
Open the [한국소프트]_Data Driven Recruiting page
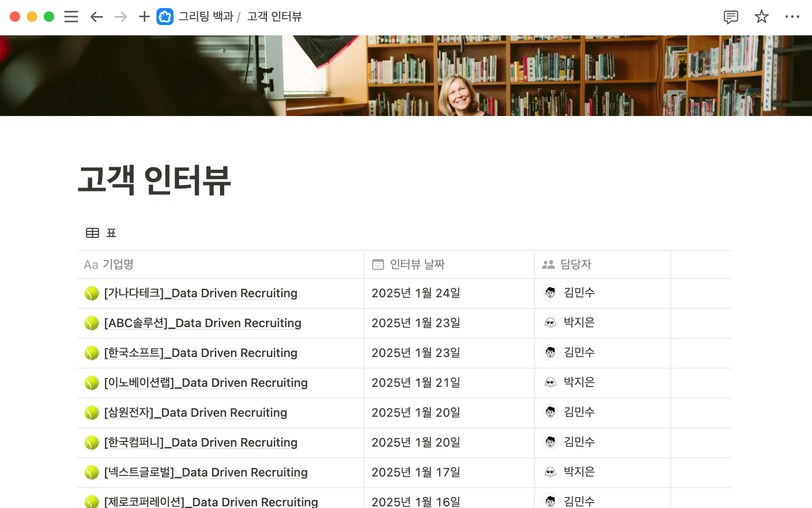(x=200, y=353)
